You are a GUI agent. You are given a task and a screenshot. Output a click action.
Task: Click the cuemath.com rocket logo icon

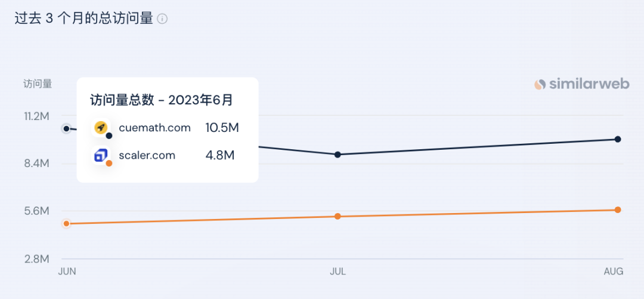pyautogui.click(x=101, y=128)
